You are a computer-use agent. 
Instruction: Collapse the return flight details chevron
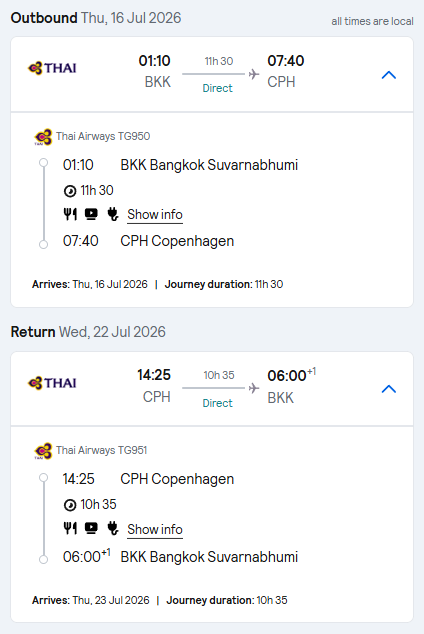(x=388, y=389)
